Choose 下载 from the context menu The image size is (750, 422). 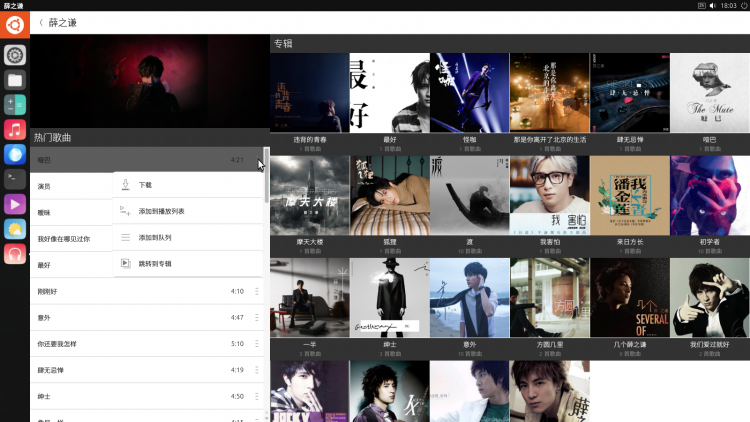click(x=188, y=185)
